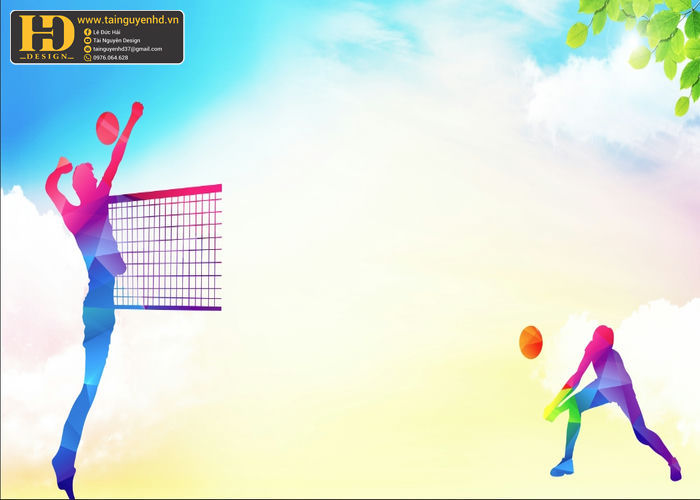Click the HD Design logo
The width and height of the screenshot is (700, 500).
pyautogui.click(x=46, y=37)
